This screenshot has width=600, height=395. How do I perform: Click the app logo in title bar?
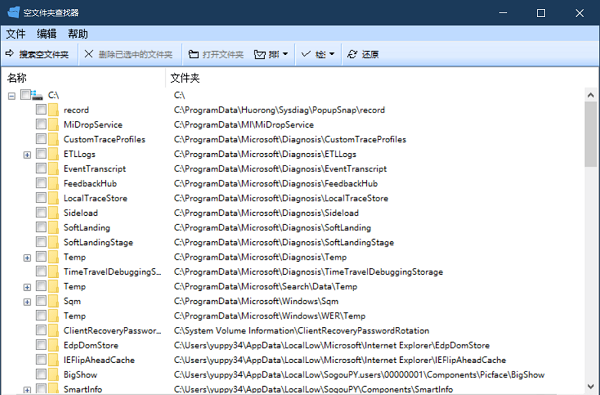[14, 12]
